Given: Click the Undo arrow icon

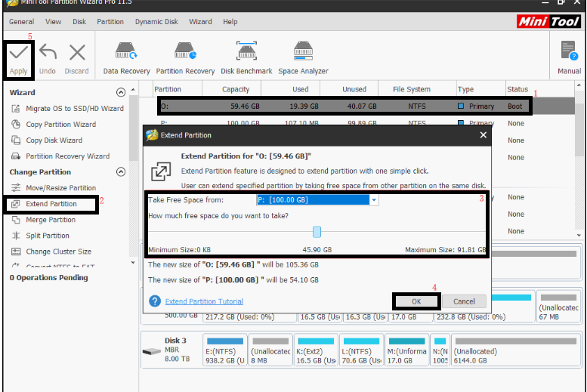Looking at the screenshot, I should (48, 52).
